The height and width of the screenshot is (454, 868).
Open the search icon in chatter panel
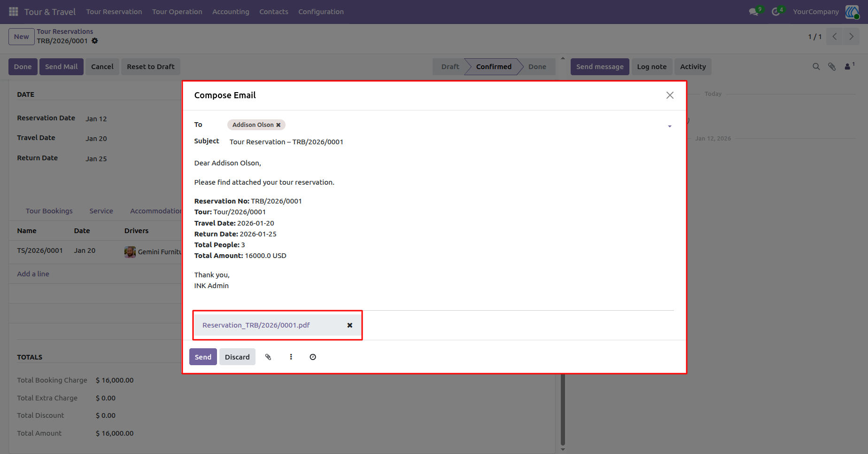point(816,67)
